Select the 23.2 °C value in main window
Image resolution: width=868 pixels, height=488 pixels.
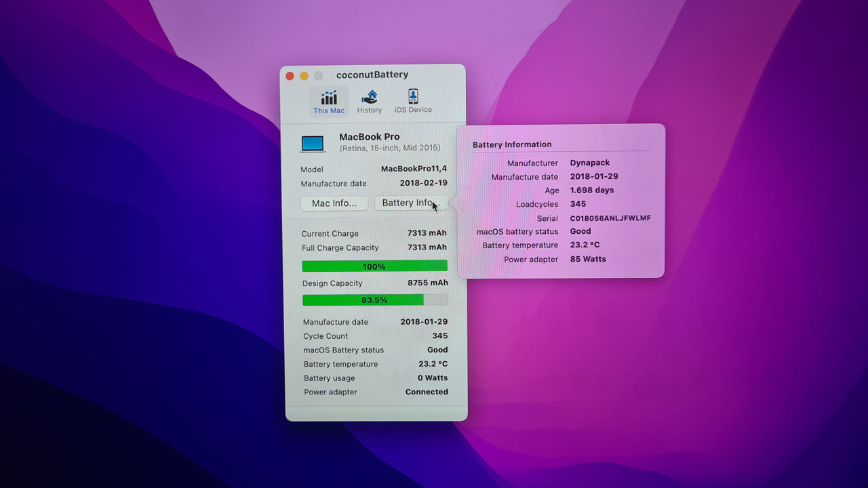point(433,364)
